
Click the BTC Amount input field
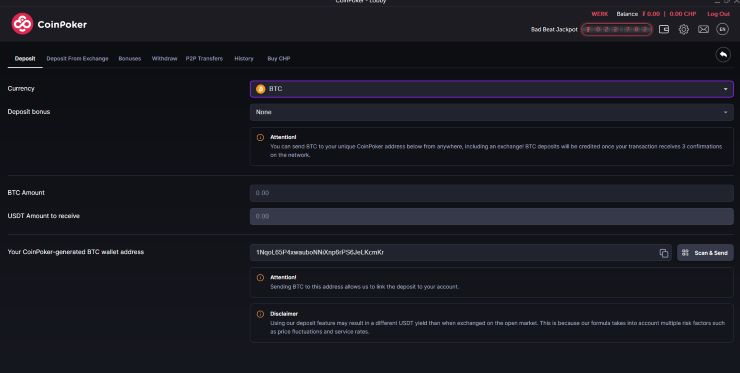(x=491, y=193)
